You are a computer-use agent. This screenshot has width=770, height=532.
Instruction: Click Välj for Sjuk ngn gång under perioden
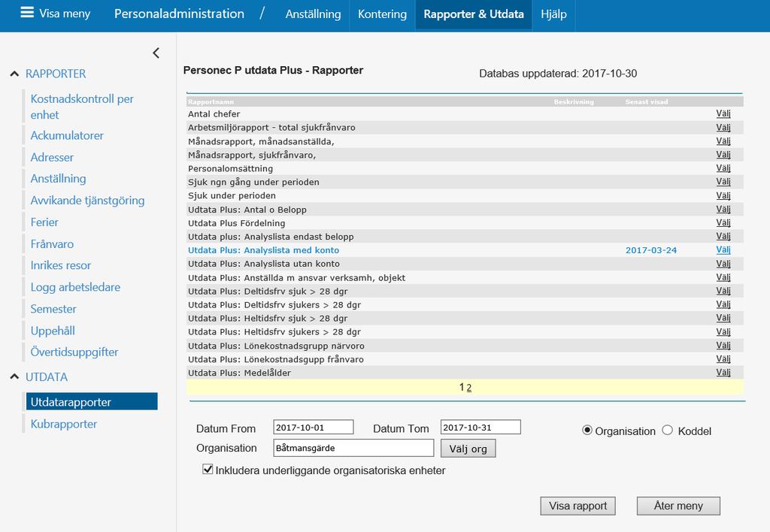click(x=723, y=182)
